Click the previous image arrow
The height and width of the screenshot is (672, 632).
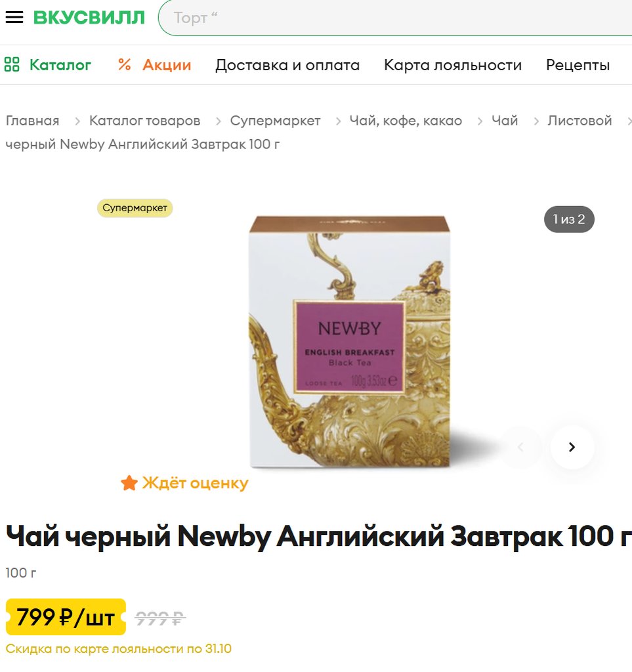(520, 447)
